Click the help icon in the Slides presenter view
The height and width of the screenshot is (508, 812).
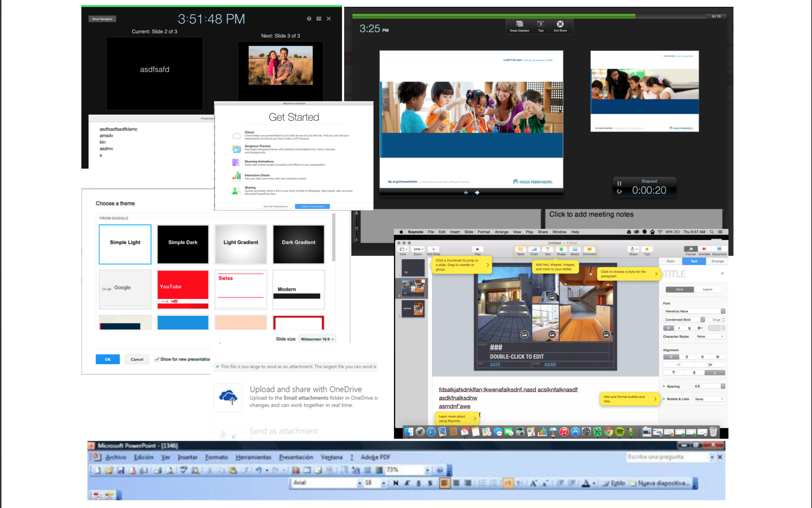coord(309,19)
